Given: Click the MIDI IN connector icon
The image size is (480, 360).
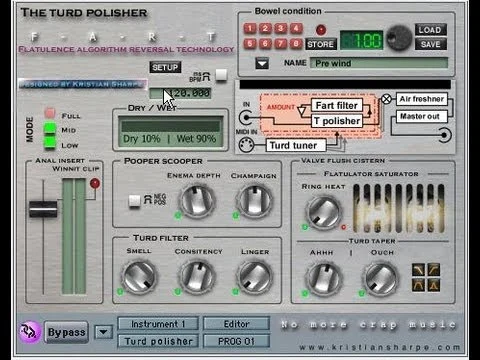Looking at the screenshot, I should (246, 145).
